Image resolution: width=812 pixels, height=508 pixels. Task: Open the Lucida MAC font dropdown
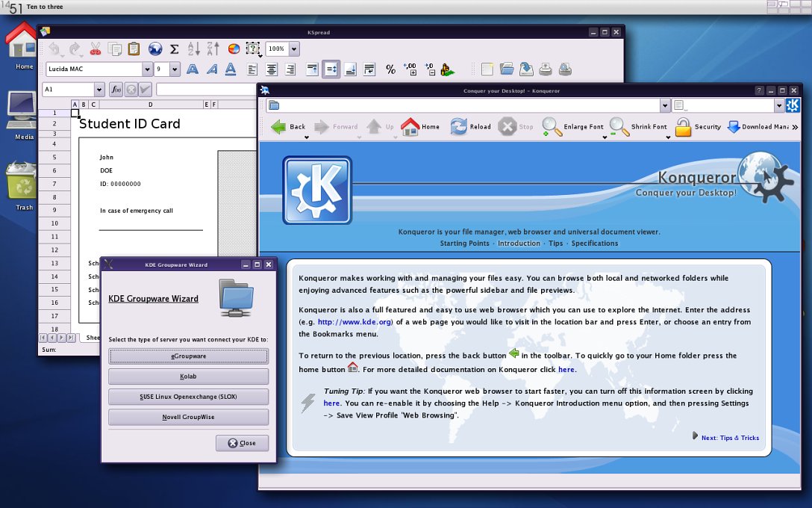(x=147, y=69)
